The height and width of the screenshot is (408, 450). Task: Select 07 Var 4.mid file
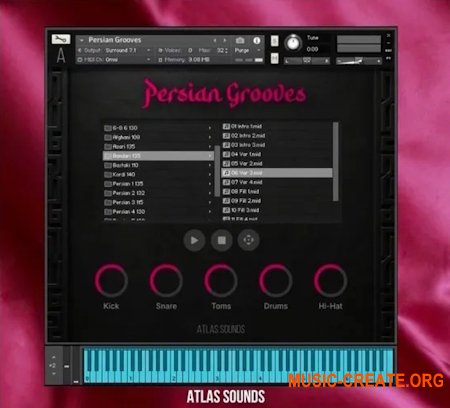pyautogui.click(x=277, y=182)
